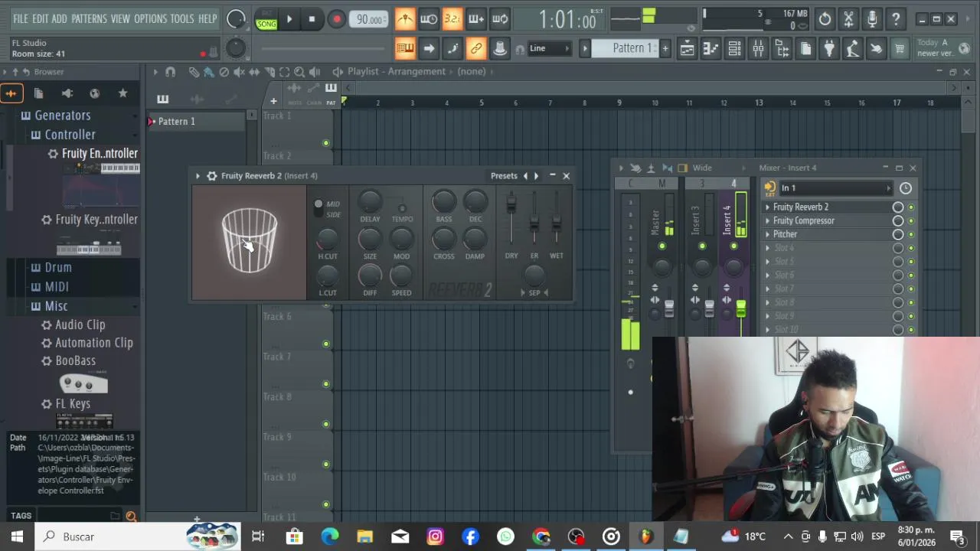Click the link to controller icon
This screenshot has width=980, height=551.
476,49
